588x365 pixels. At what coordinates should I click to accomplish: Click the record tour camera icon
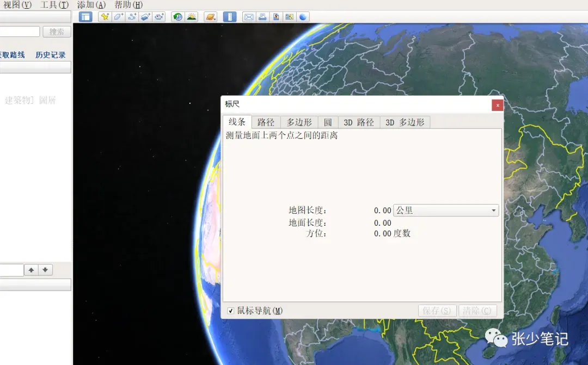point(159,17)
